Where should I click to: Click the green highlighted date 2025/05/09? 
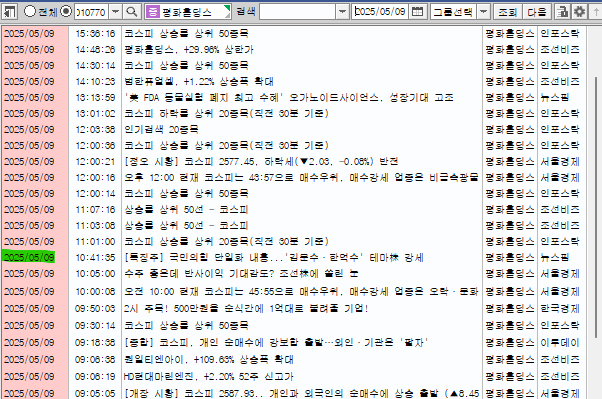point(29,257)
